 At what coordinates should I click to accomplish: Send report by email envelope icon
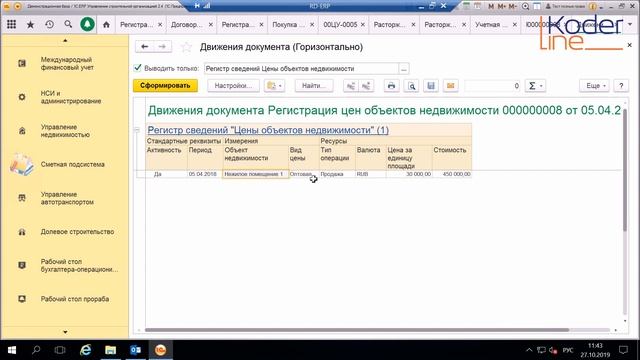451,86
